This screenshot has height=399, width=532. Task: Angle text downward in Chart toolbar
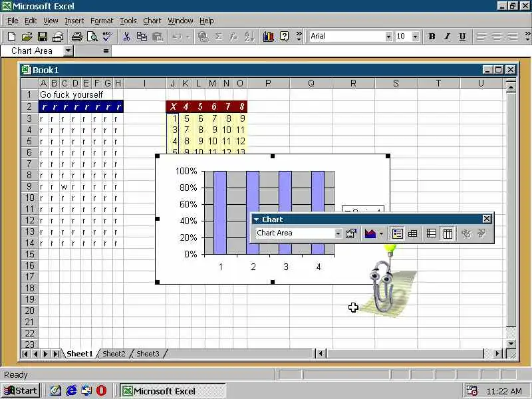point(467,233)
